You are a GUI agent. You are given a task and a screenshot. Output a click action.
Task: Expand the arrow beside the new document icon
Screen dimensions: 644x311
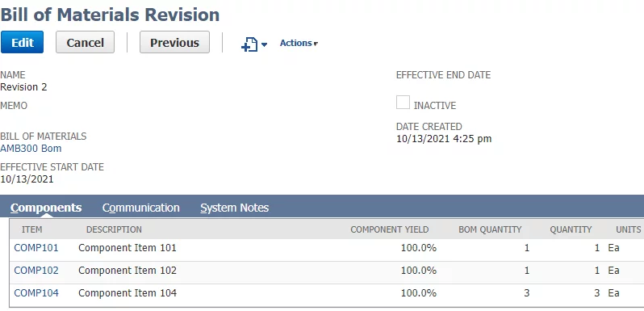pyautogui.click(x=264, y=44)
